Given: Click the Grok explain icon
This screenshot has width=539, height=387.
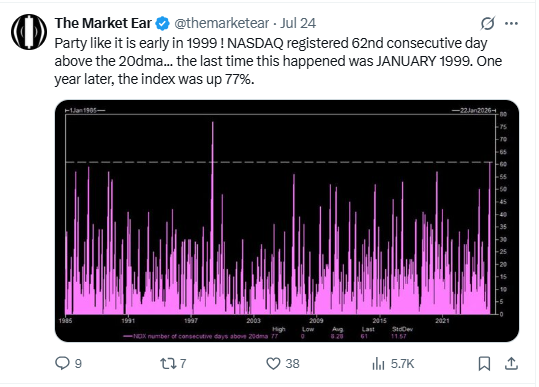Looking at the screenshot, I should 487,23.
